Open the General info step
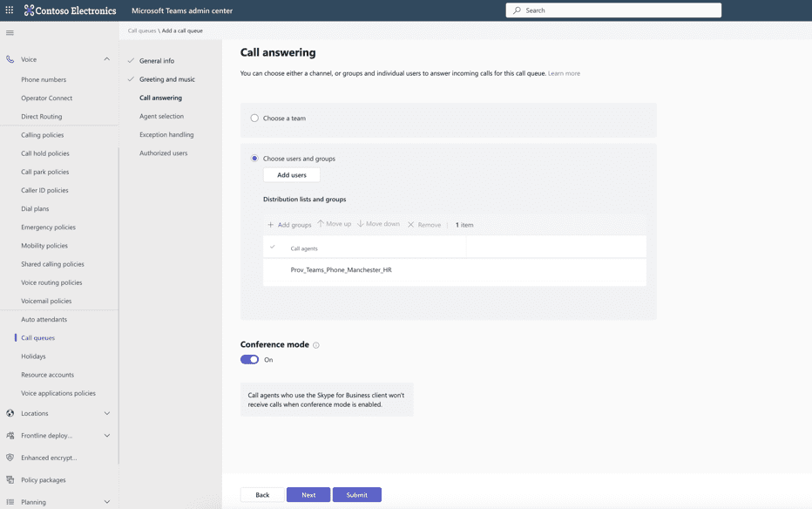Viewport: 812px width, 509px height. tap(157, 61)
